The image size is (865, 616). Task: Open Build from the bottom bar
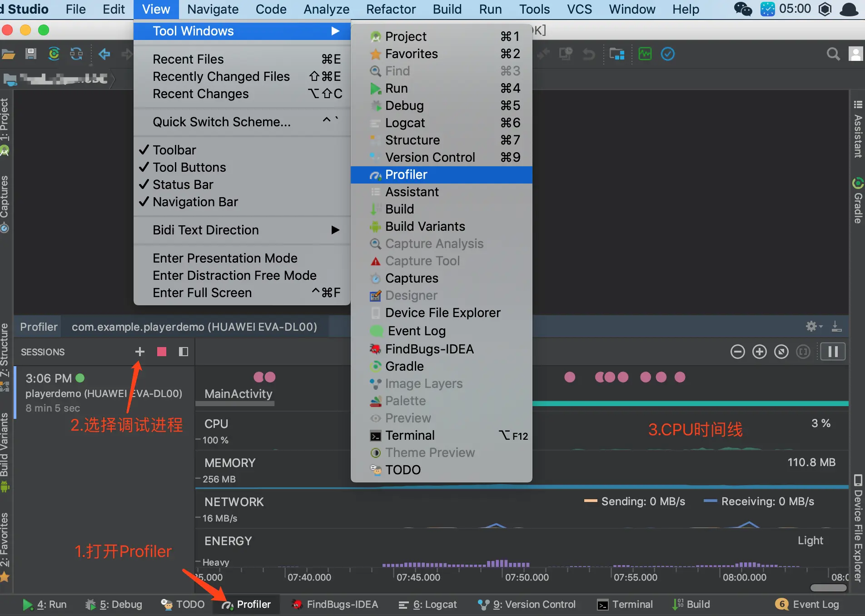pyautogui.click(x=691, y=605)
